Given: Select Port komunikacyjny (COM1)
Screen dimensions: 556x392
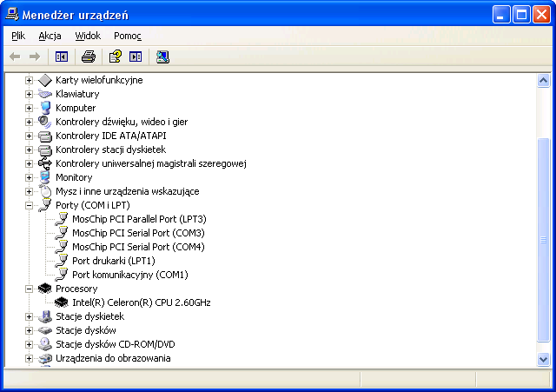Looking at the screenshot, I should 130,275.
